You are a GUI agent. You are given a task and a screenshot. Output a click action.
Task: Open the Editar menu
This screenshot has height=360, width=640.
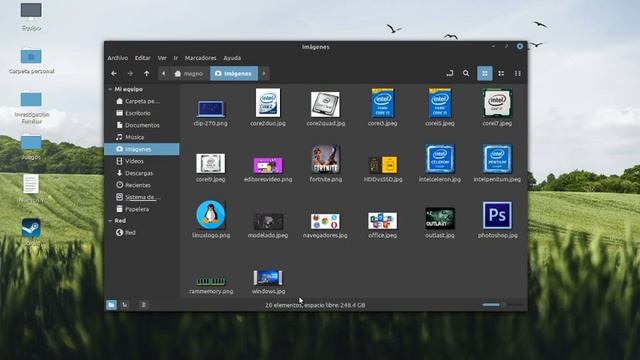coord(142,58)
